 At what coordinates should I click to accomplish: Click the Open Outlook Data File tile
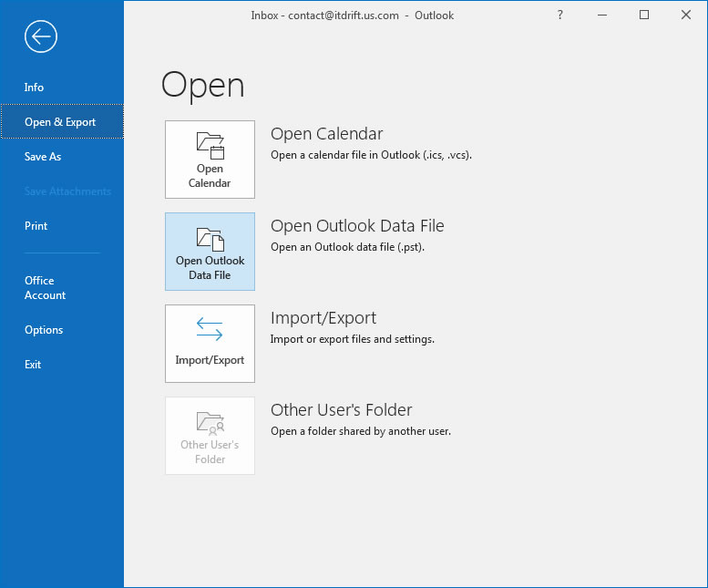pos(210,252)
